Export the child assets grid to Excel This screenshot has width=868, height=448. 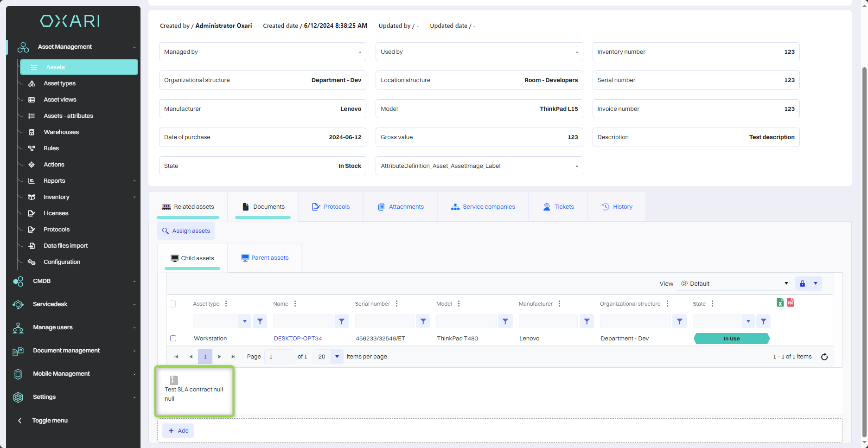[780, 302]
